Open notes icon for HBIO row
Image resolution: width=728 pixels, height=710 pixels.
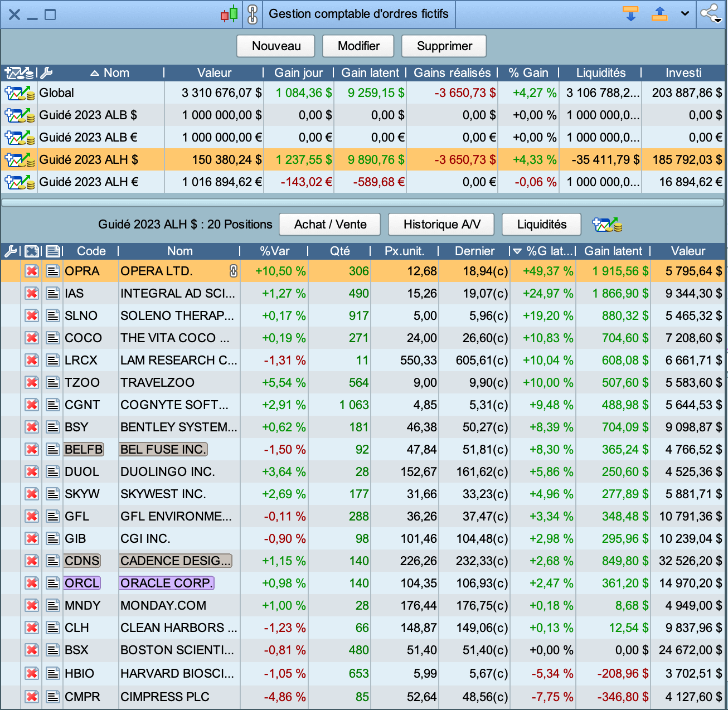coord(53,674)
